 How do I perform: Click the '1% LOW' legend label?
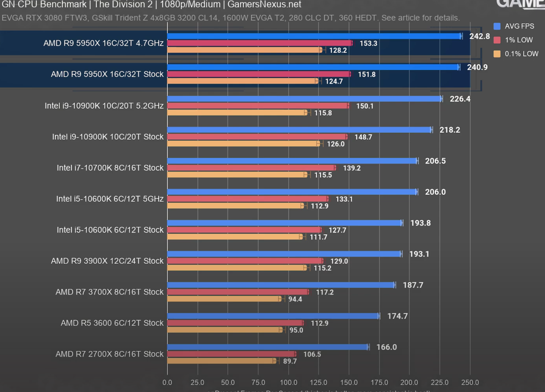pos(519,40)
